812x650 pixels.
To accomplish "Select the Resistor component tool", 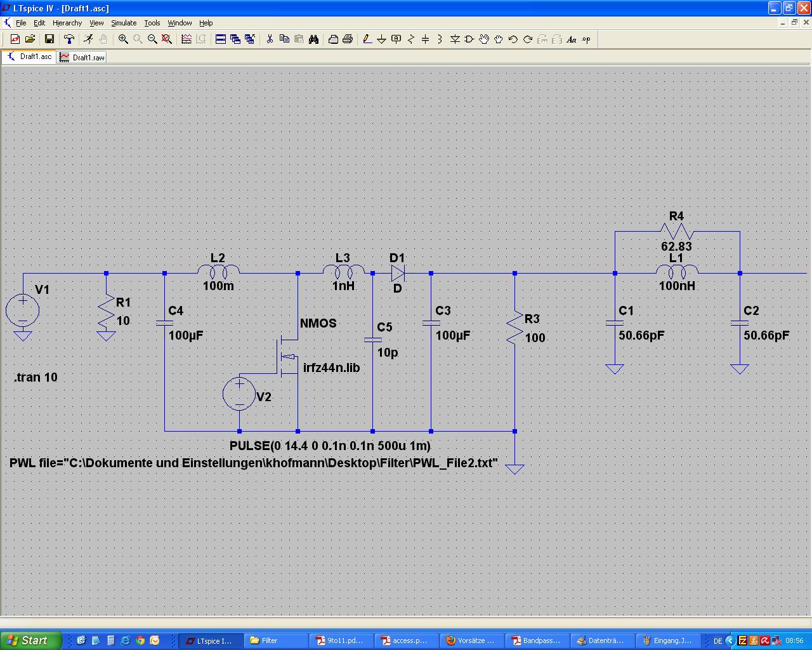I will pos(410,39).
